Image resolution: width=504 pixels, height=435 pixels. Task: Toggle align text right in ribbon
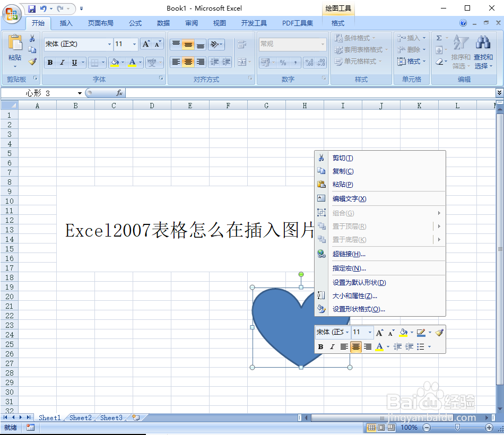coord(201,62)
